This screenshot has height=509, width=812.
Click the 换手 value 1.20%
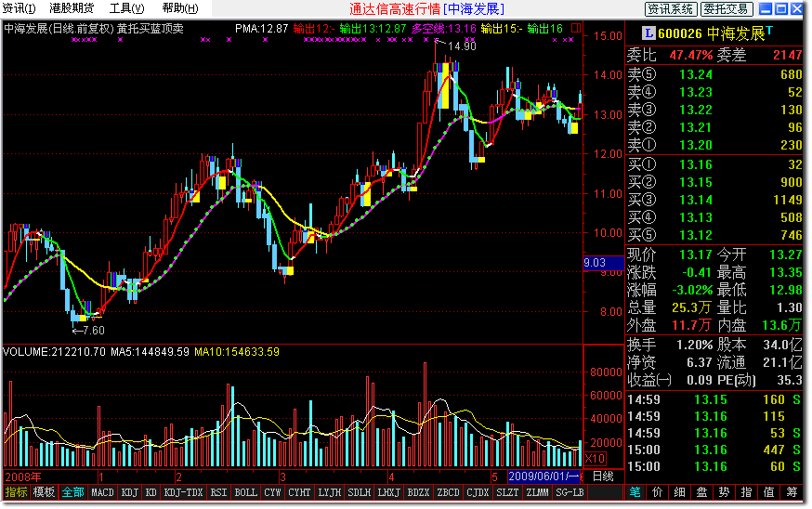tap(694, 345)
